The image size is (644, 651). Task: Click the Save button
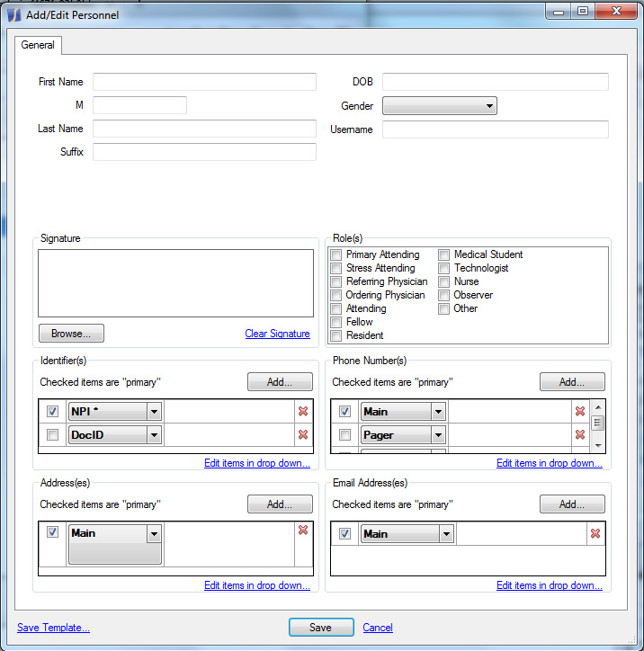pyautogui.click(x=320, y=628)
